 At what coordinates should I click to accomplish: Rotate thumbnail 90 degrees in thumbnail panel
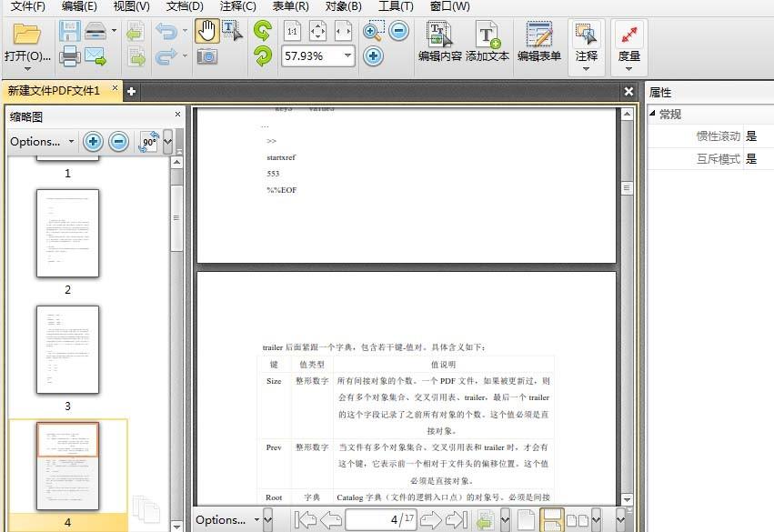(147, 141)
